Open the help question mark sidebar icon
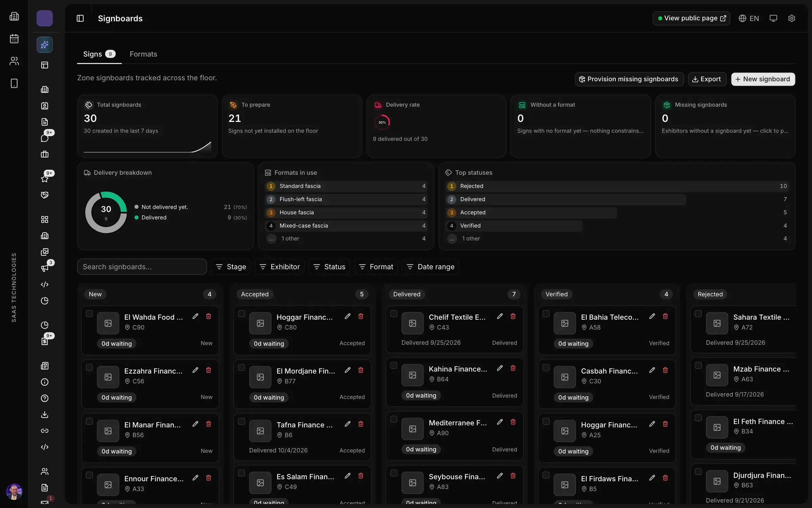812x508 pixels. (45, 398)
